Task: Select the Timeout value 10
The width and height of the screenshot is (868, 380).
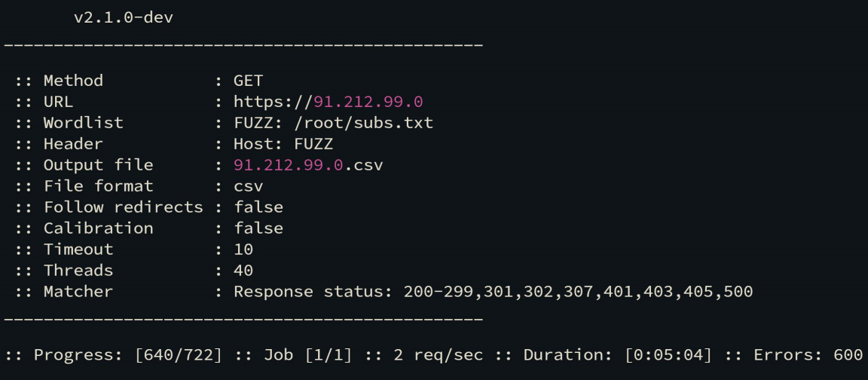Action: click(x=243, y=249)
